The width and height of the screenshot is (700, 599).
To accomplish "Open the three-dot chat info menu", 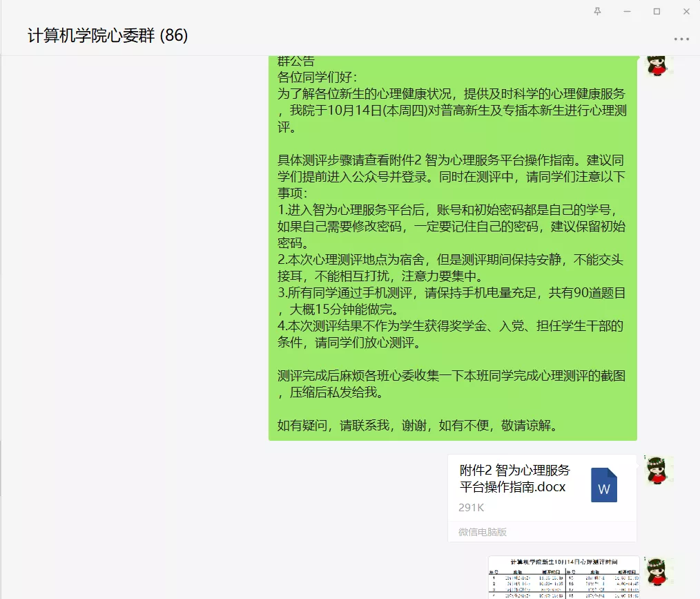I will coord(681,39).
